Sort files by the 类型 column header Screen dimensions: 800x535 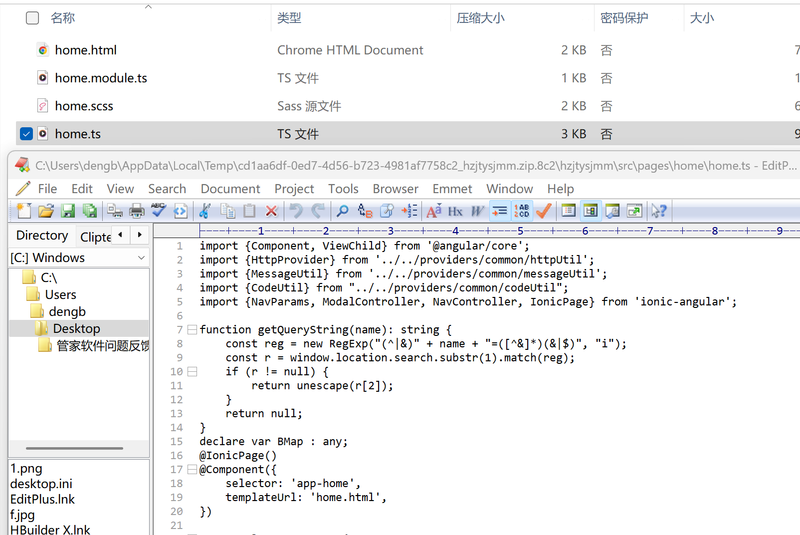click(x=289, y=18)
